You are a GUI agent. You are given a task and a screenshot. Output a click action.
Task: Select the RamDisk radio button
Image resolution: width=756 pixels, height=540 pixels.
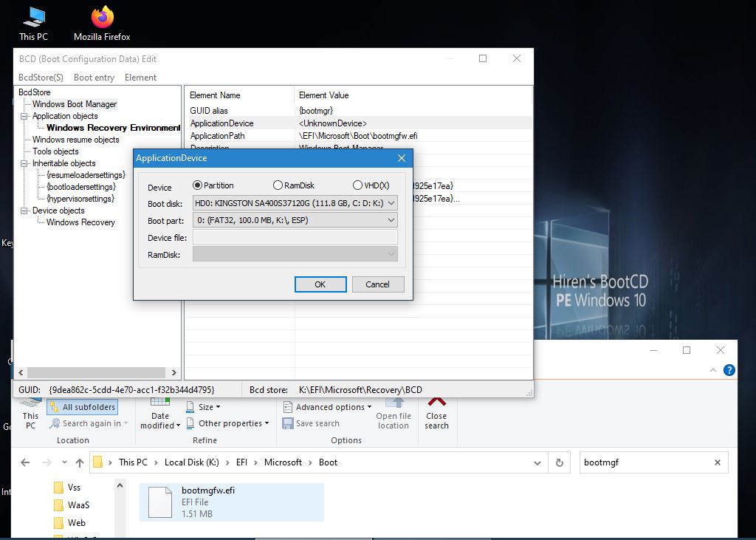(278, 185)
